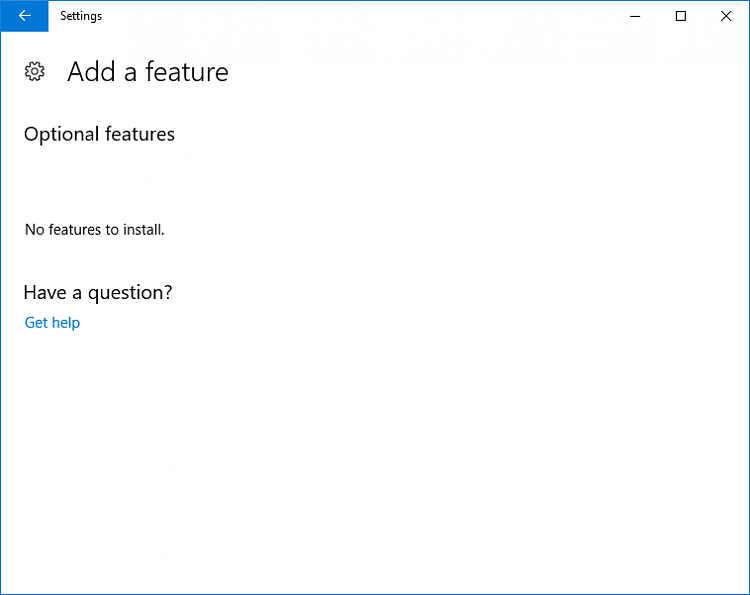Click the "Settings" window title text
Screen dimensions: 750x595
coord(81,16)
